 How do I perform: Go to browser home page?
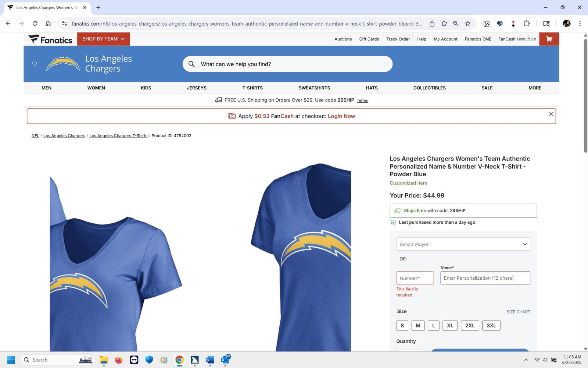[x=48, y=24]
